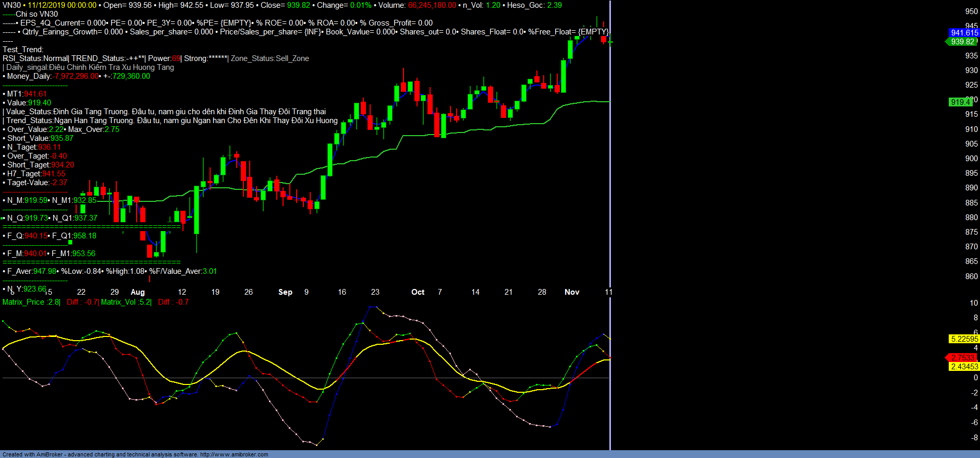Select the Matrix_Price :2.8 indicator title
This screenshot has height=458, width=980.
coord(31,302)
